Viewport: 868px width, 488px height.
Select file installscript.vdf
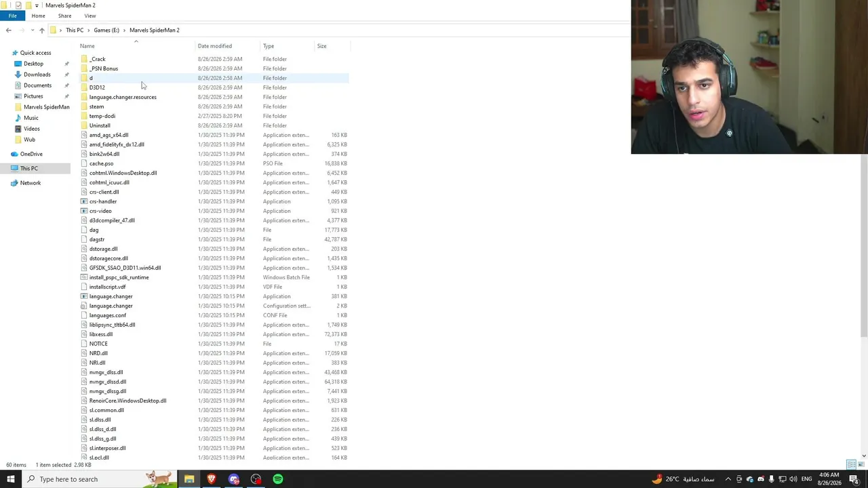point(107,287)
